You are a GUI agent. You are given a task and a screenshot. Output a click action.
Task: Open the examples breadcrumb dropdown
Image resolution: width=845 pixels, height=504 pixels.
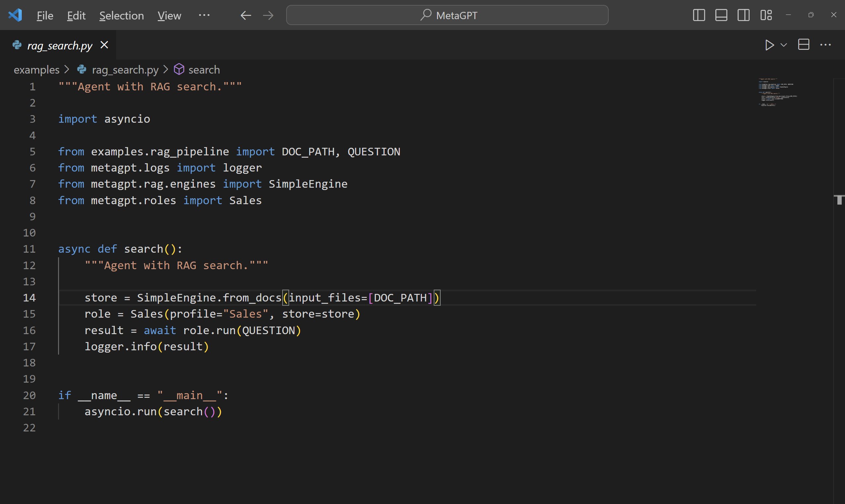pos(36,69)
